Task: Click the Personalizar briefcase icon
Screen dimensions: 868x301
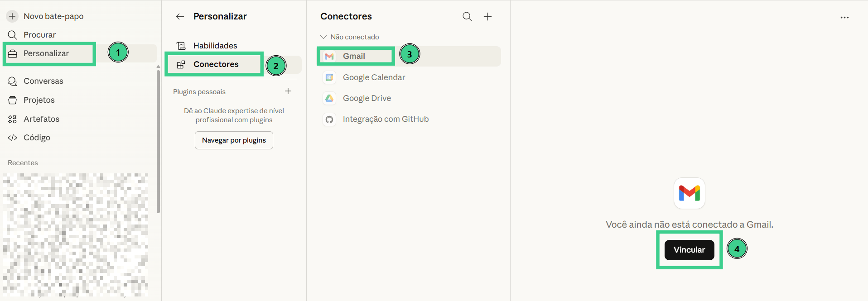Action: (x=13, y=53)
